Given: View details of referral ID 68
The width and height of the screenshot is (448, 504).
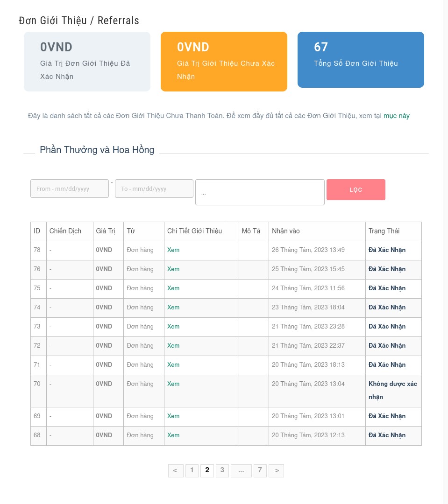Looking at the screenshot, I should pyautogui.click(x=173, y=435).
